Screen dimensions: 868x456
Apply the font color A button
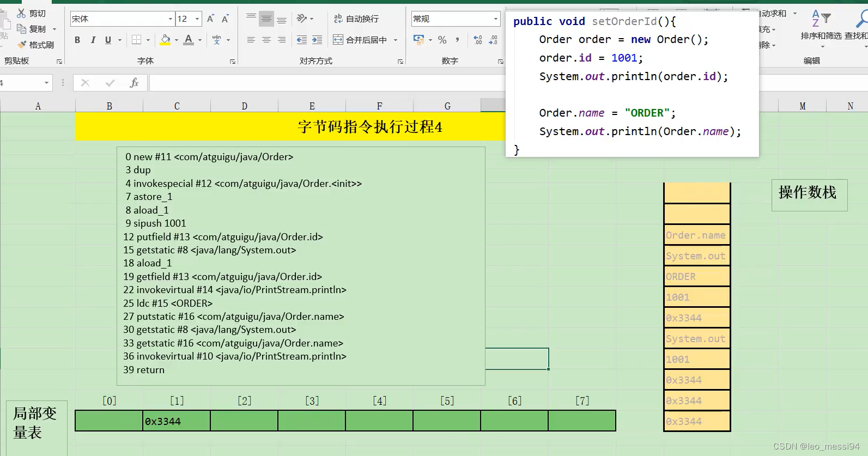point(189,40)
